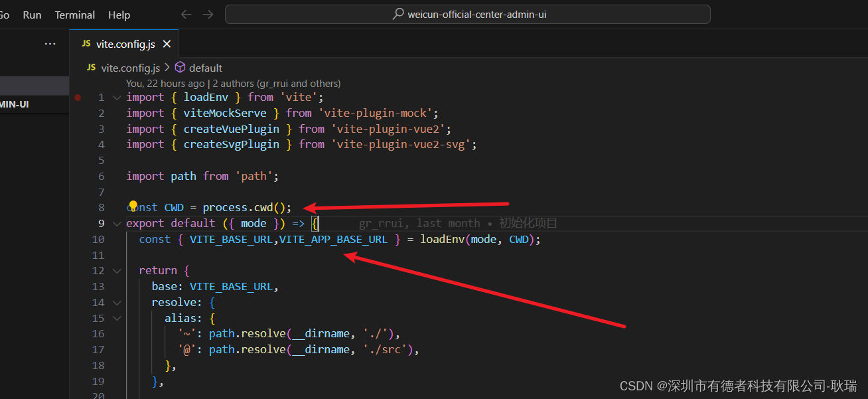This screenshot has height=399, width=868.
Task: Open sidebar more actions ellipsis
Action: (50, 44)
